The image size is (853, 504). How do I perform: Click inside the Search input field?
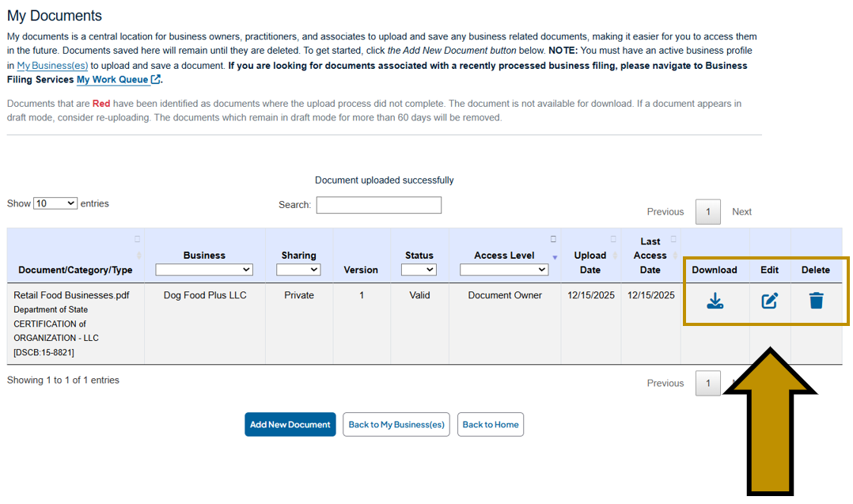pyautogui.click(x=378, y=205)
